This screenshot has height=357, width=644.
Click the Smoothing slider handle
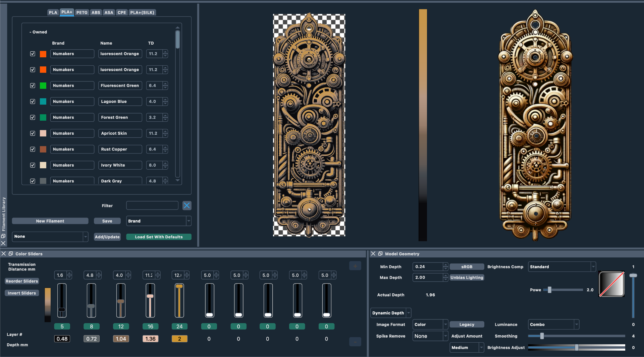point(542,336)
